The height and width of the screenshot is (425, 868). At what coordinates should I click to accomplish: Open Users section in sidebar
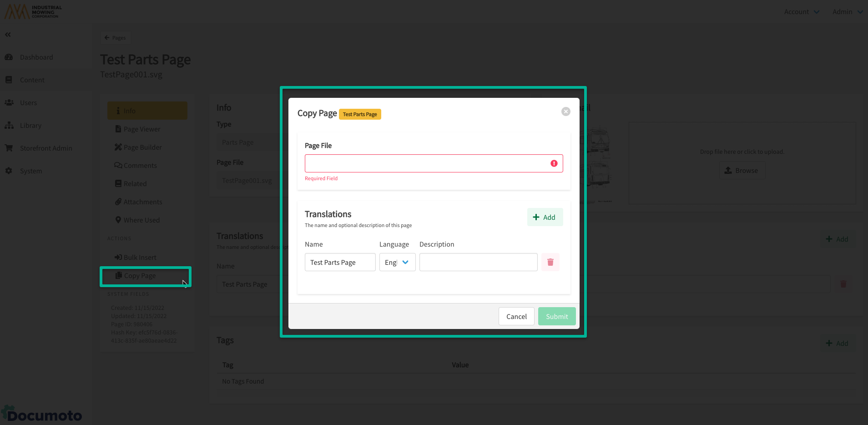click(28, 103)
